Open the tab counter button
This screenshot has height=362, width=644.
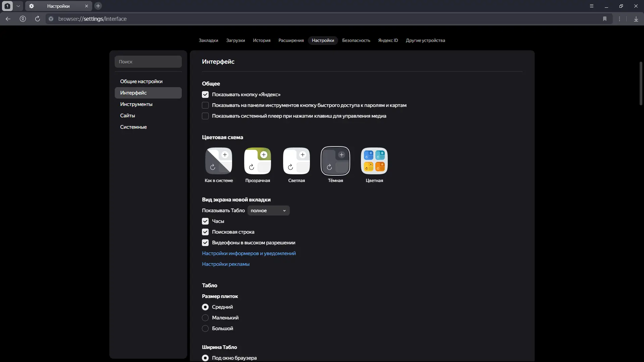tap(7, 6)
